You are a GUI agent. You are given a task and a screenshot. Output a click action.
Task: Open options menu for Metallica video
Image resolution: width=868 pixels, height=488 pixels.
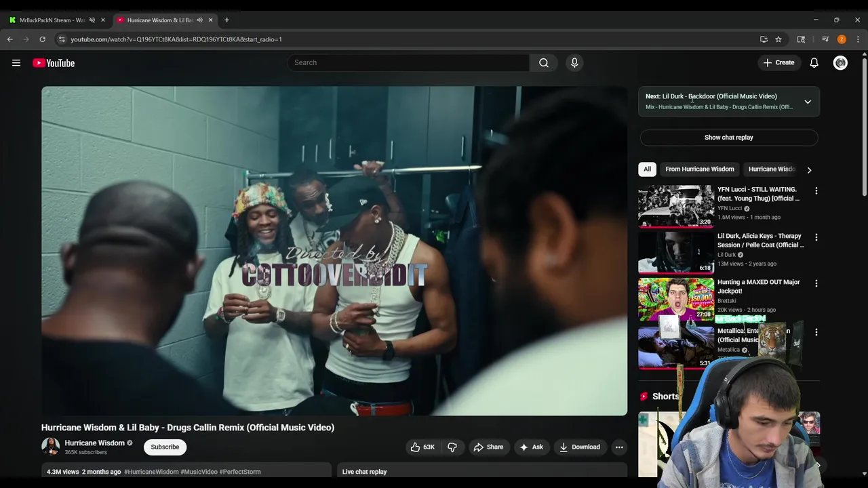816,332
